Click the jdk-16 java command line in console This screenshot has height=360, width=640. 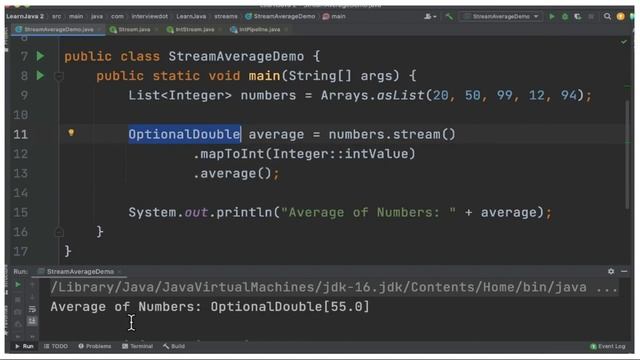[x=333, y=287]
